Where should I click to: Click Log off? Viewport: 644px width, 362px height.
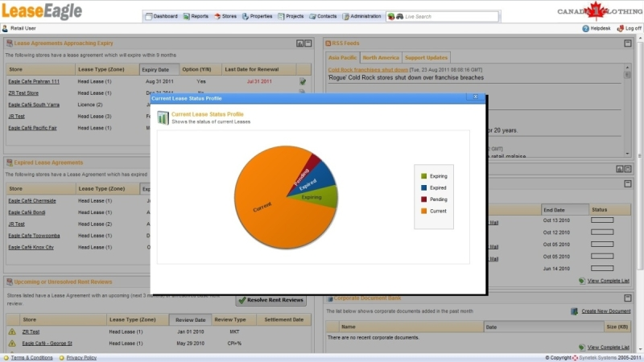click(x=630, y=28)
